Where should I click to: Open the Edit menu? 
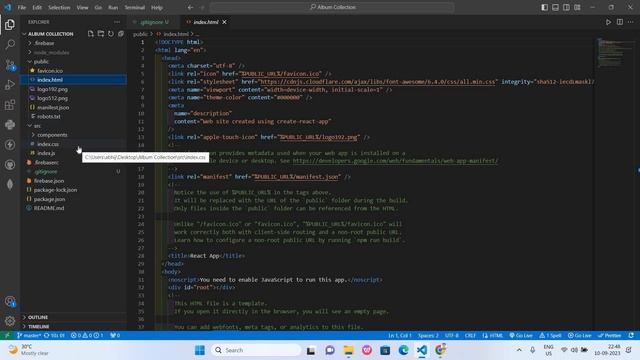tap(37, 7)
